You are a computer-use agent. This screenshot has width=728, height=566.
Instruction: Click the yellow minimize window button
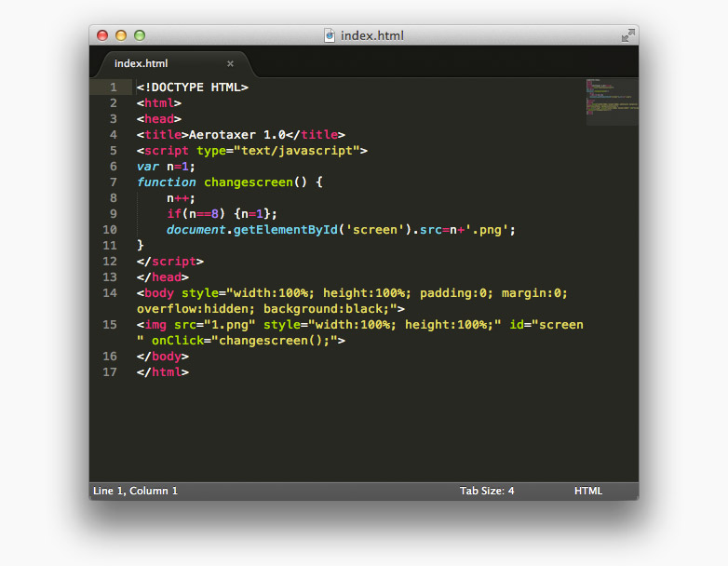[x=121, y=35]
